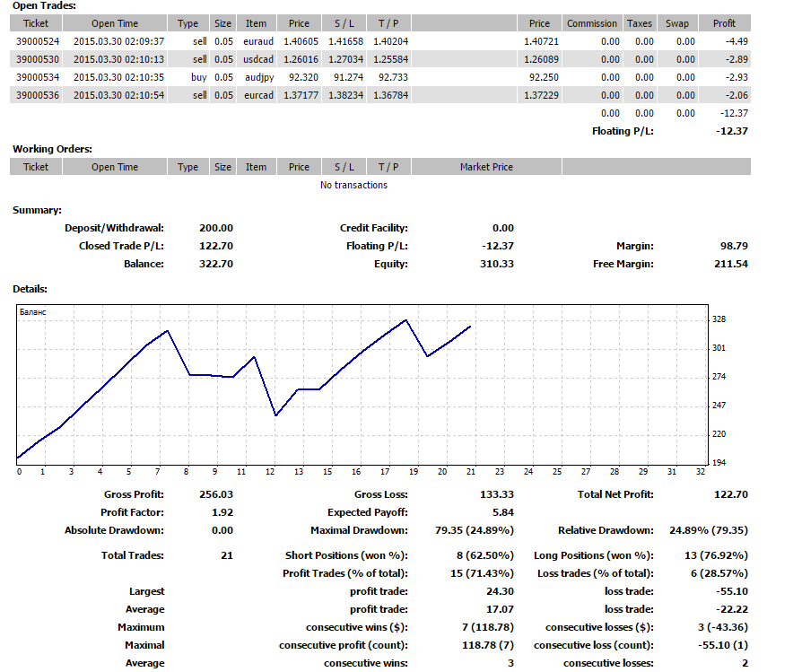Click ticket number 39000524
The image size is (802, 672).
tap(38, 41)
